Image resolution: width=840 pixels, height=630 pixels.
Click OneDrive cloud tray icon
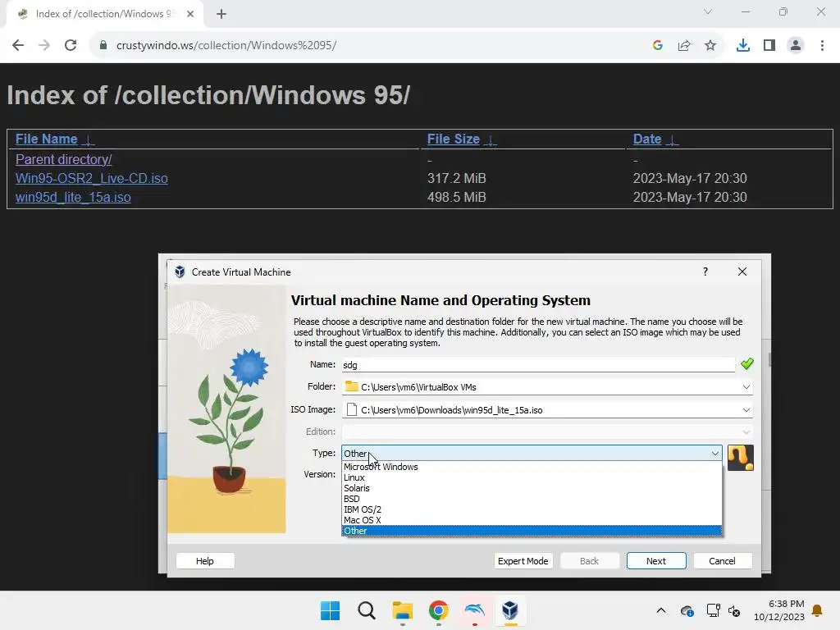[x=687, y=610]
